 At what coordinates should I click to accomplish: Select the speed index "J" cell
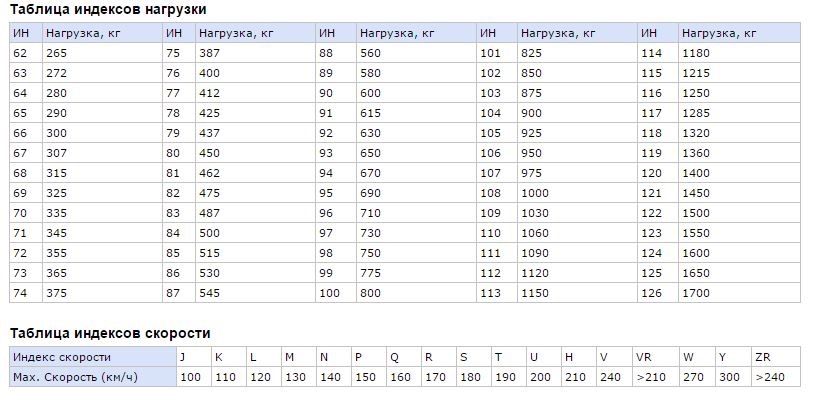(183, 357)
